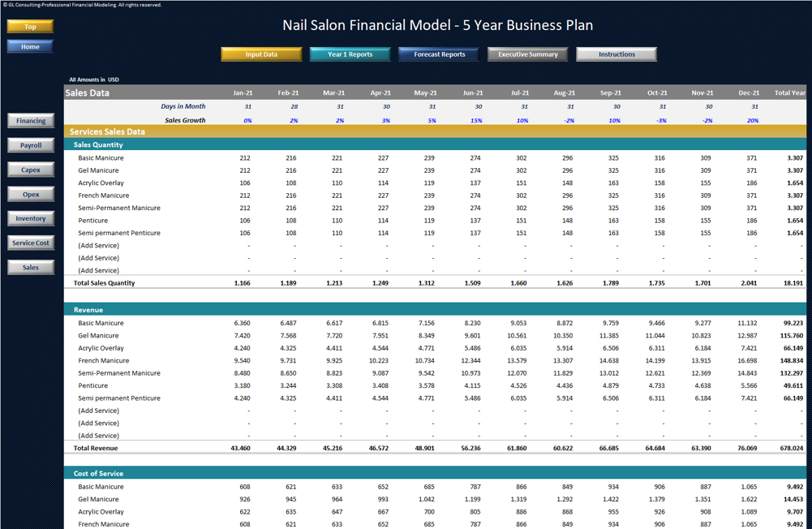This screenshot has width=812, height=529.
Task: Select the Total Revenue label
Action: [x=96, y=448]
